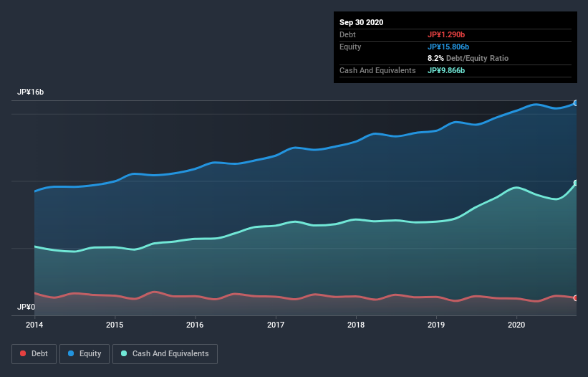The height and width of the screenshot is (377, 588).
Task: Select the Debt endpoint marker on the chart
Action: (576, 298)
